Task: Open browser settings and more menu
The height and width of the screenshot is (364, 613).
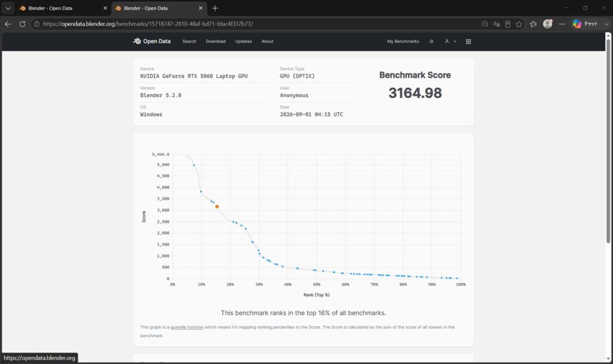Action: 562,24
